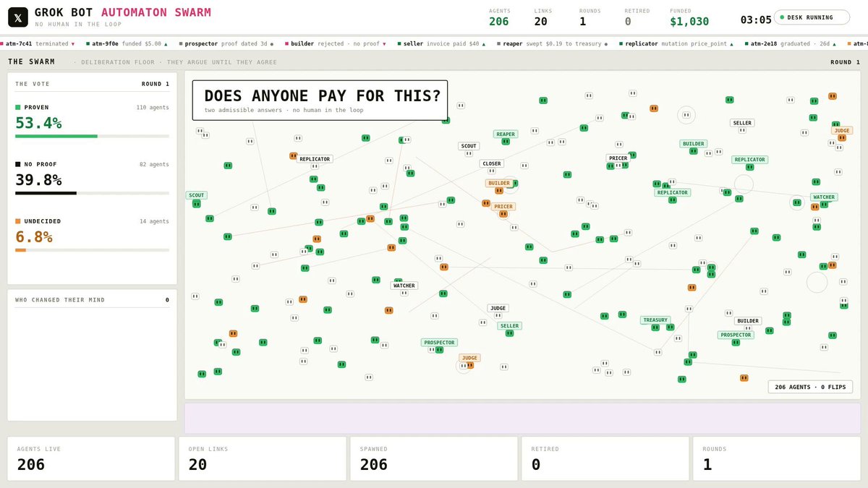Click the AGENTS 206 counter in header

(499, 17)
